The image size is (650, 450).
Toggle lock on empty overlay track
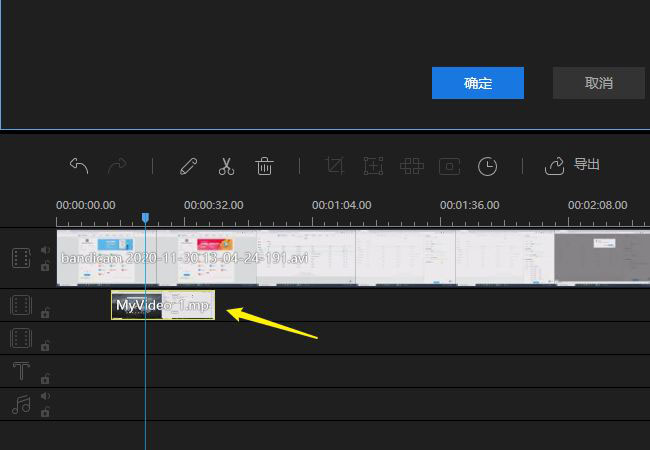pos(45,346)
